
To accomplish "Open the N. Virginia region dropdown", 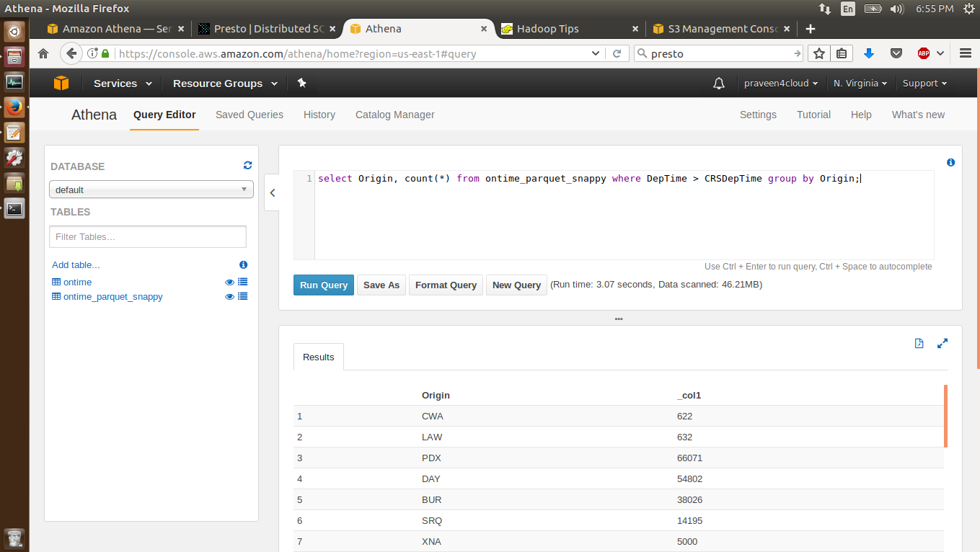I will [x=860, y=84].
